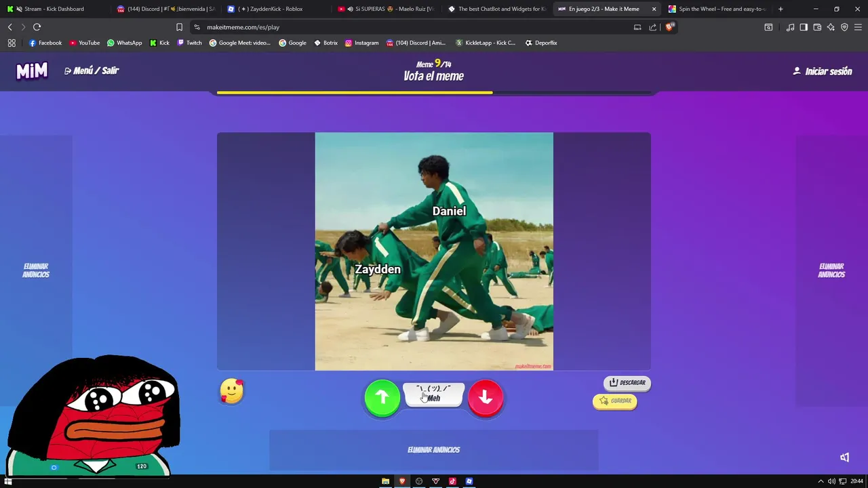The width and height of the screenshot is (868, 488).
Task: Switch to The best ChatBot tab
Action: pyautogui.click(x=497, y=9)
